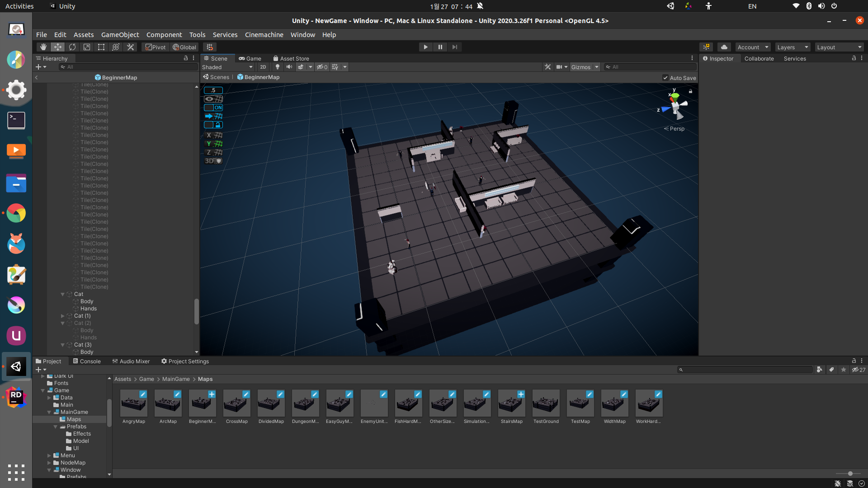Open Chrome from the Ubuntu dock
The width and height of the screenshot is (868, 488).
16,213
